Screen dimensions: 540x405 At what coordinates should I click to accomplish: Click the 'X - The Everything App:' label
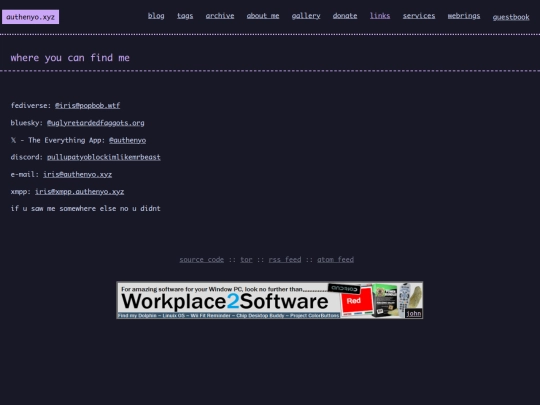click(58, 140)
